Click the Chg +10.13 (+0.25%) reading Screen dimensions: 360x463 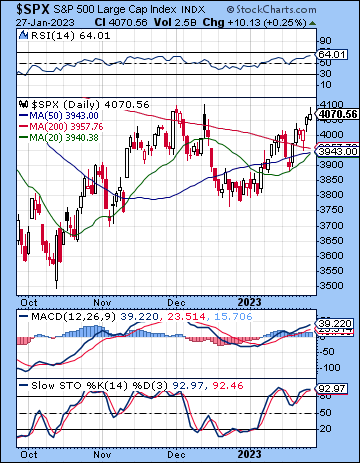[255, 22]
